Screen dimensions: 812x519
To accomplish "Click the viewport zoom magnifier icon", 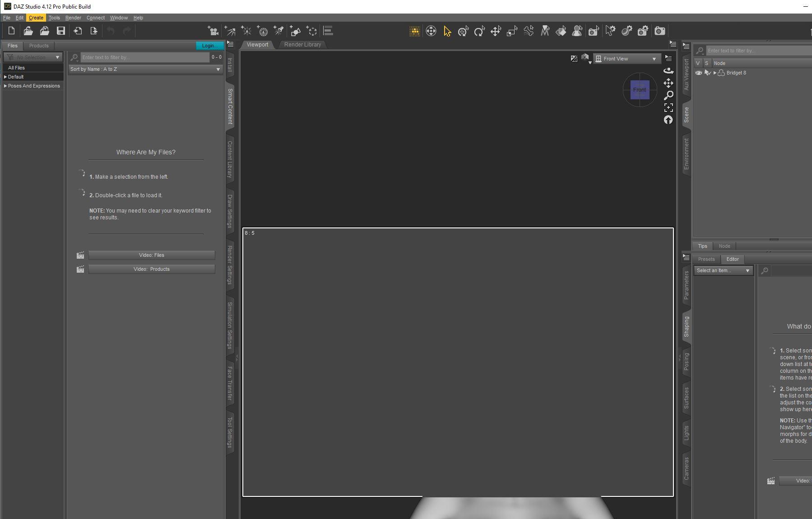I will tap(668, 95).
